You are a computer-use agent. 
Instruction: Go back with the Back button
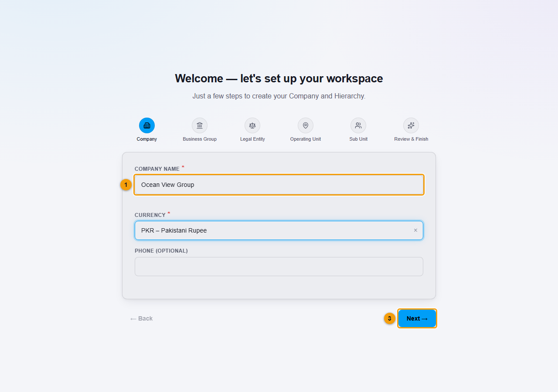pyautogui.click(x=141, y=318)
